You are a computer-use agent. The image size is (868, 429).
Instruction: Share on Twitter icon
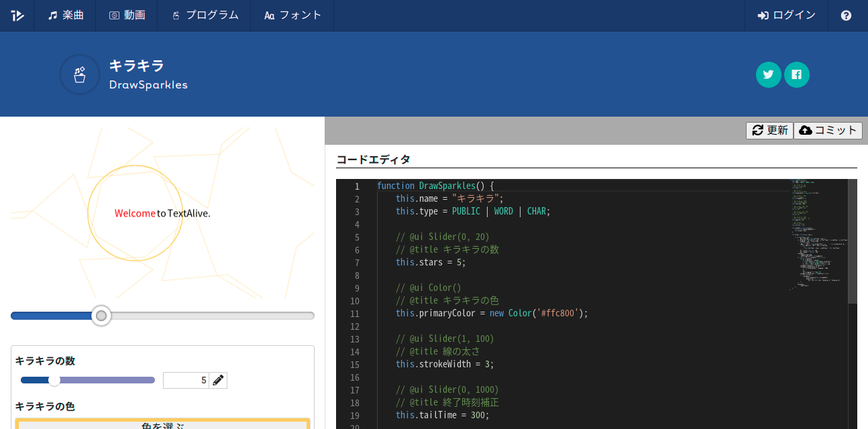(x=769, y=74)
